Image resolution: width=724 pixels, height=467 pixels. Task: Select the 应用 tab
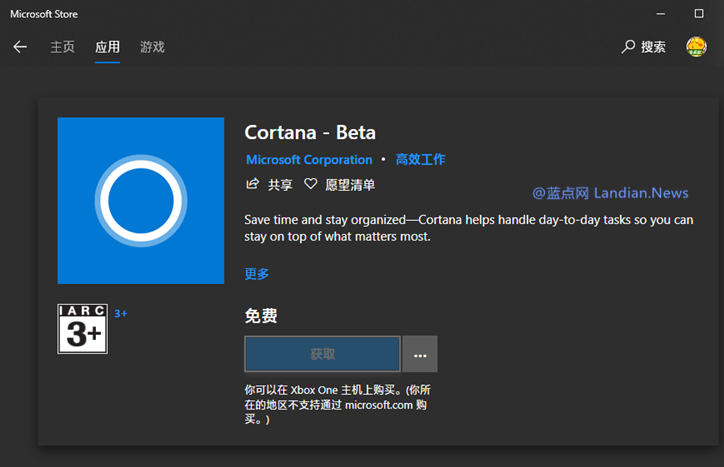[x=107, y=47]
